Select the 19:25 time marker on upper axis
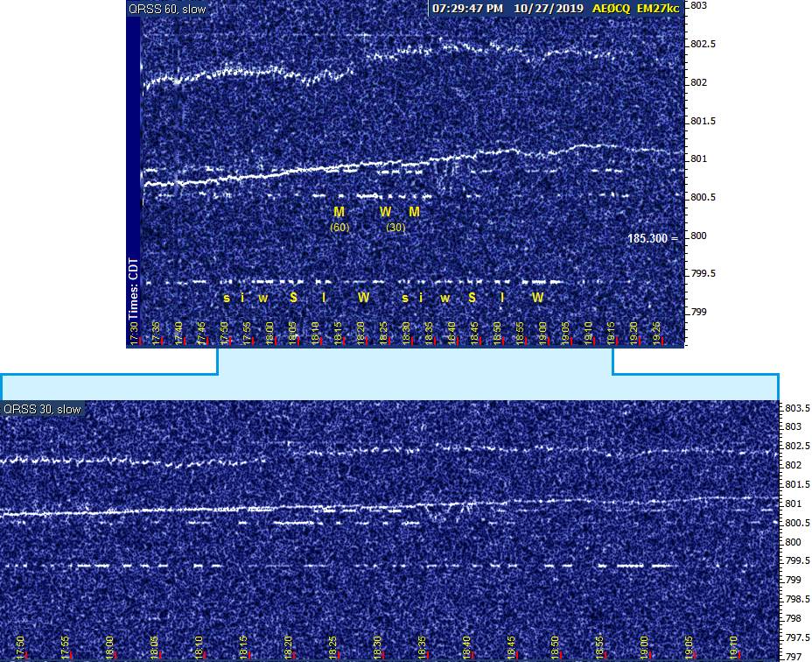Image resolution: width=812 pixels, height=662 pixels. pyautogui.click(x=658, y=333)
